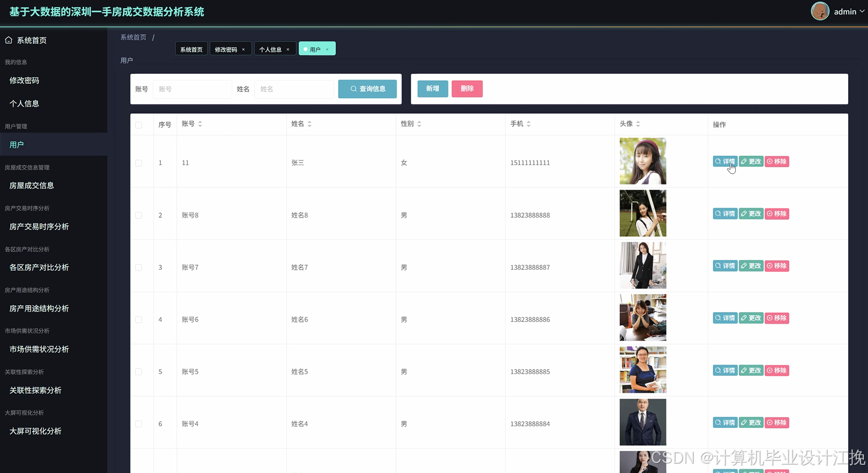
Task: Open avatar photo of 姓名4
Action: pos(643,422)
